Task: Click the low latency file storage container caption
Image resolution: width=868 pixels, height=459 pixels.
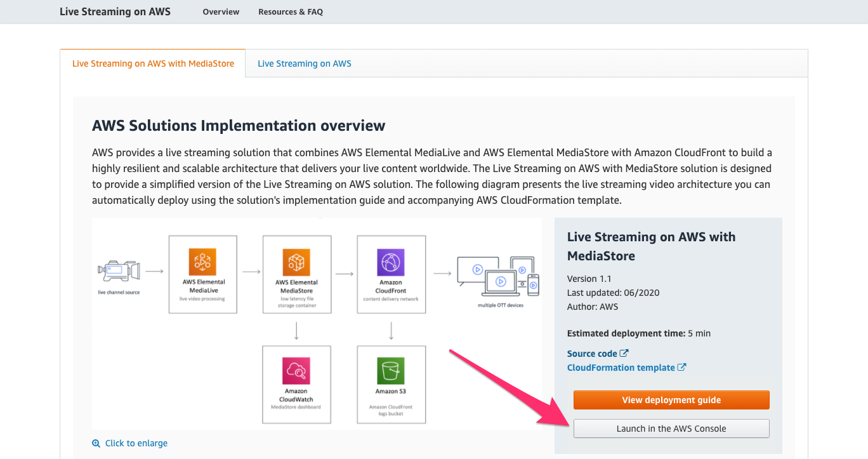Action: (296, 302)
